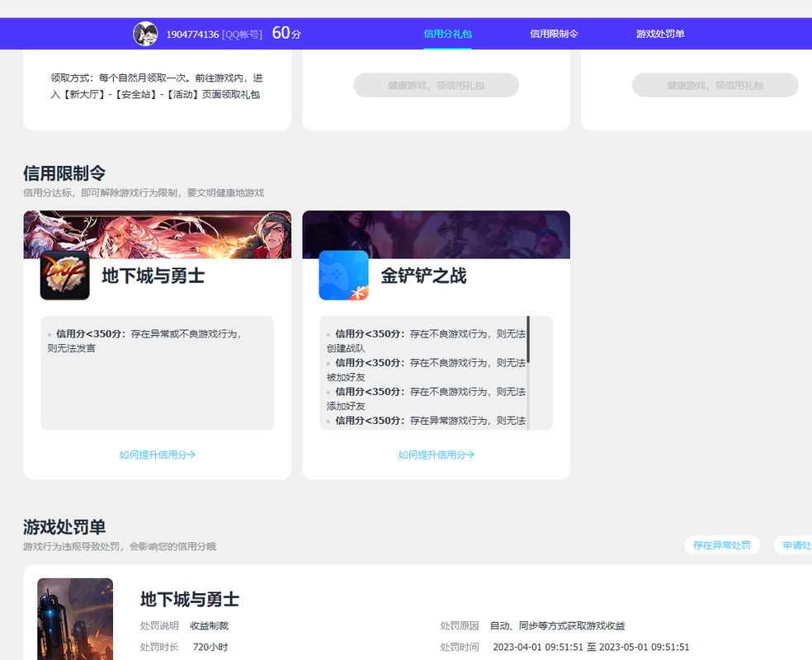The image size is (812, 660).
Task: Click 如何提升信用分 link under 金铲铲之战
Action: coord(436,455)
